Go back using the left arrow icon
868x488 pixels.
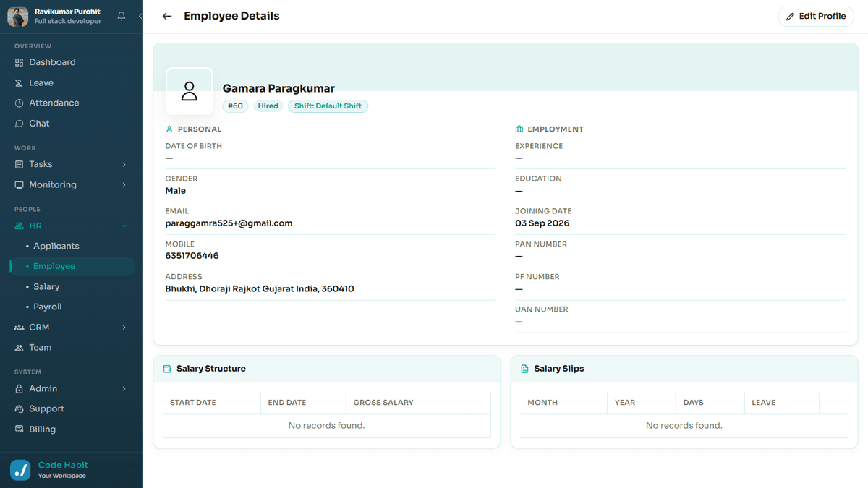tap(167, 16)
